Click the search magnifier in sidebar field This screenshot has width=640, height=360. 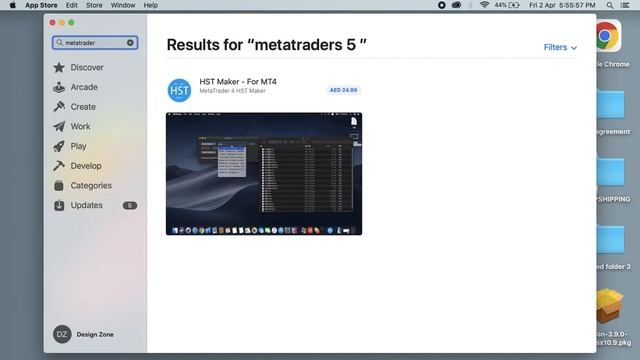60,42
